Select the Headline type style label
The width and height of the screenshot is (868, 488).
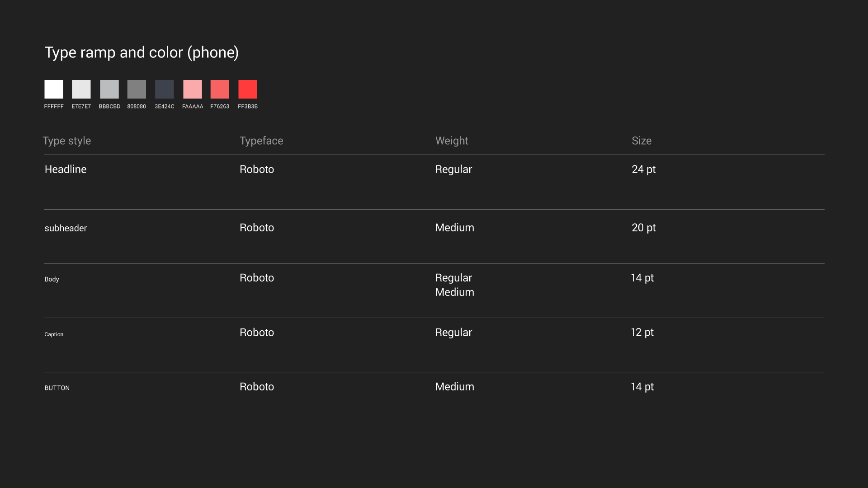click(x=66, y=169)
